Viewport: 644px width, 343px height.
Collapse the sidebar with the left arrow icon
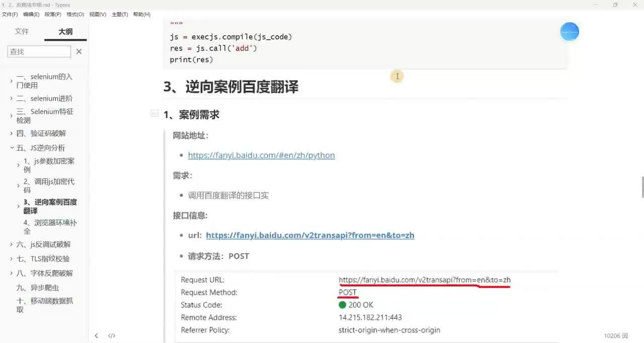coord(97,335)
